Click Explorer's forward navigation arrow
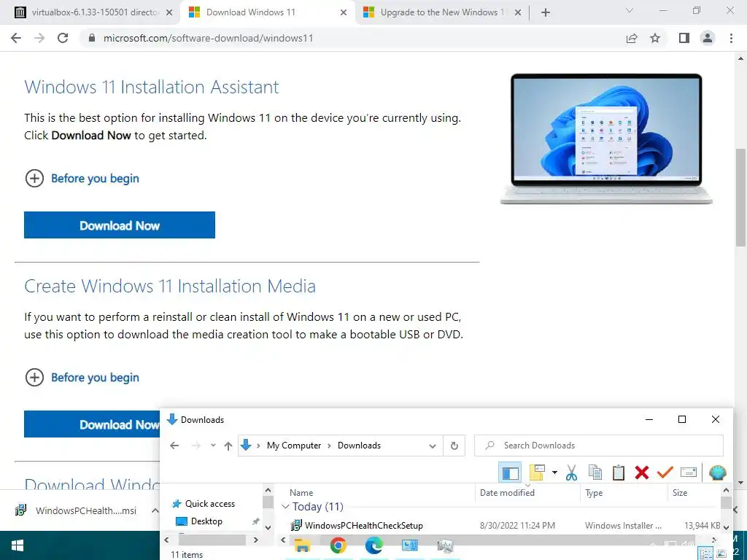747x560 pixels. (196, 446)
